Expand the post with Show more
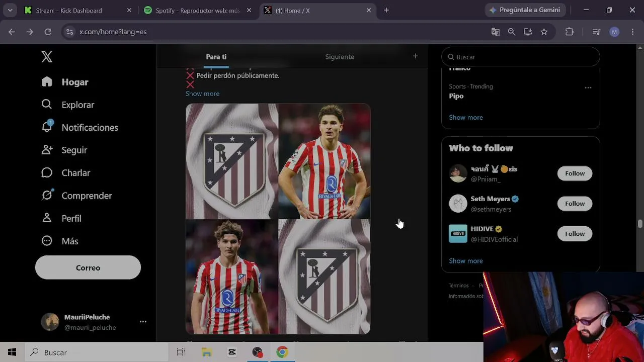Viewport: 644px width, 362px height. coord(202,94)
